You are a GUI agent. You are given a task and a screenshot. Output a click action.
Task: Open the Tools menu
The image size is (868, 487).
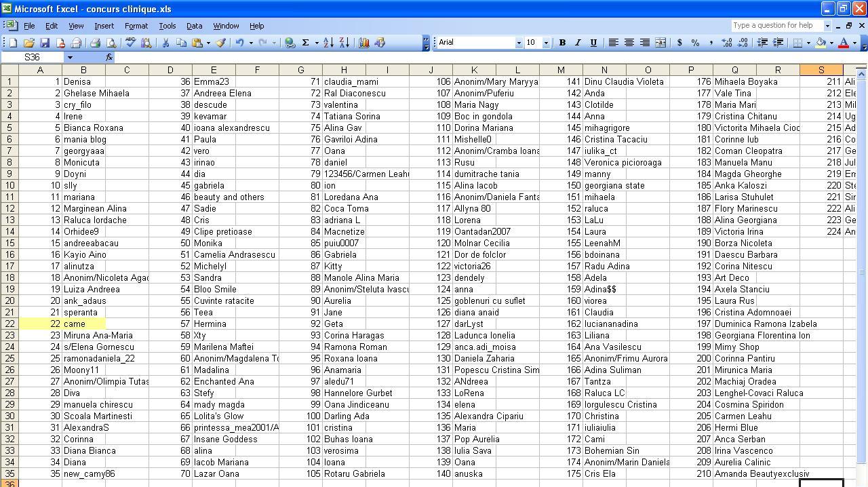click(x=167, y=26)
